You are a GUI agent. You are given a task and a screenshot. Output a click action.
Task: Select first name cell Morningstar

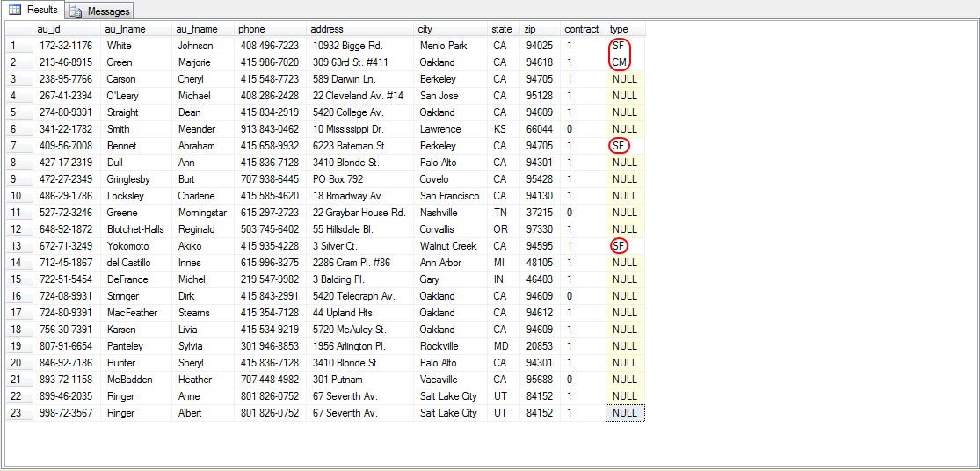point(203,213)
